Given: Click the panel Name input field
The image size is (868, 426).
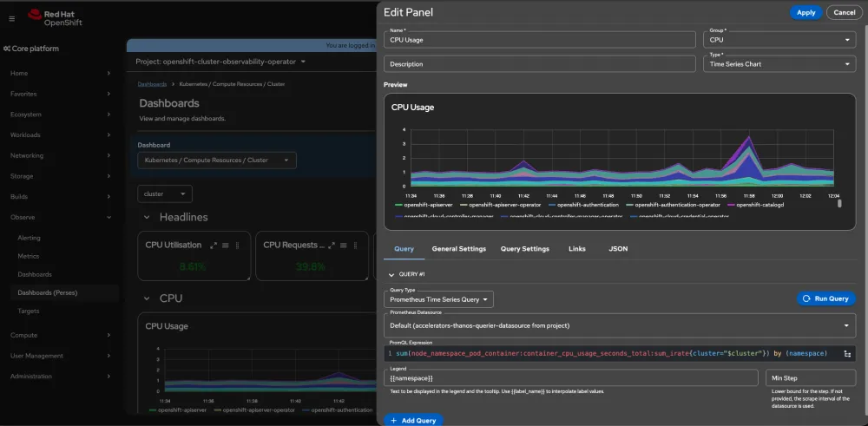Looking at the screenshot, I should coord(540,40).
